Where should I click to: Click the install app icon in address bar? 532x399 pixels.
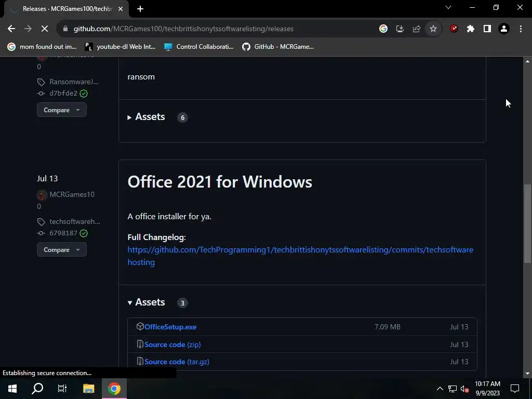coord(400,29)
